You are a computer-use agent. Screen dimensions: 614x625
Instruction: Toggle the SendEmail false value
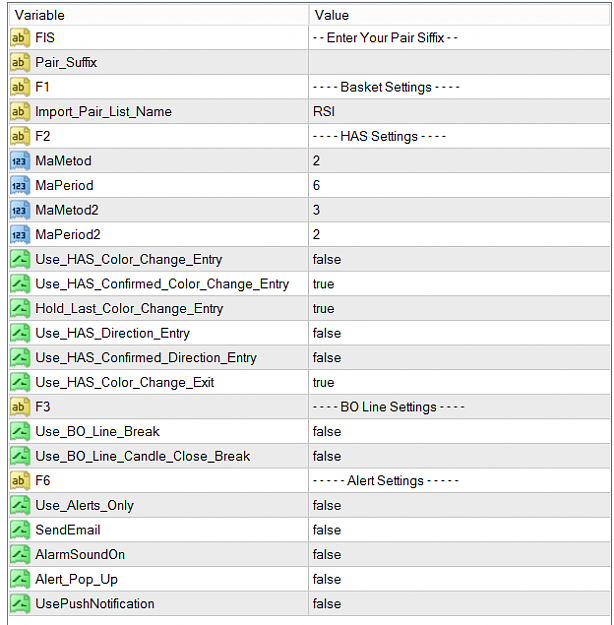pos(459,530)
